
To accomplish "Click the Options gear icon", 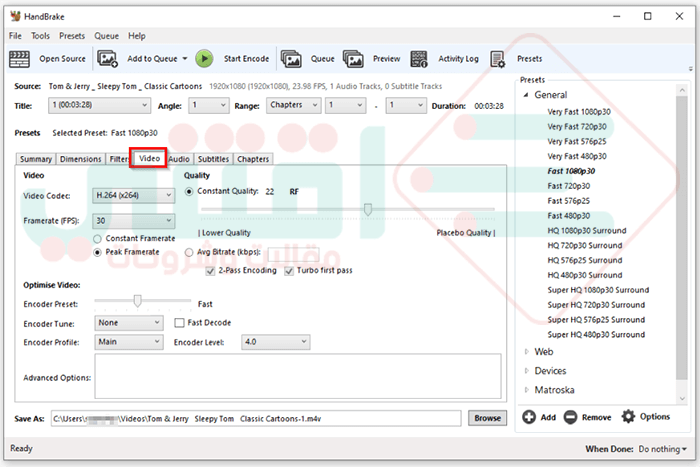I will [x=628, y=417].
